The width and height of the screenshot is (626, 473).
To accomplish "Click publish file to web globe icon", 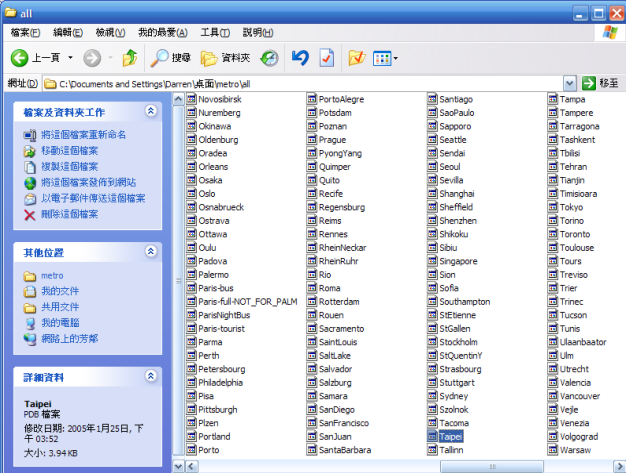I will pos(30,183).
